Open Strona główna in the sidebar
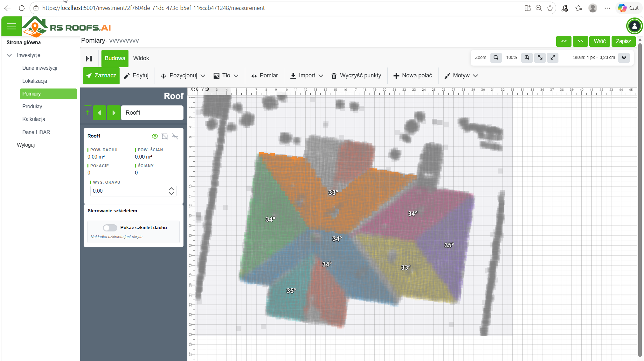This screenshot has width=644, height=361. (x=24, y=43)
